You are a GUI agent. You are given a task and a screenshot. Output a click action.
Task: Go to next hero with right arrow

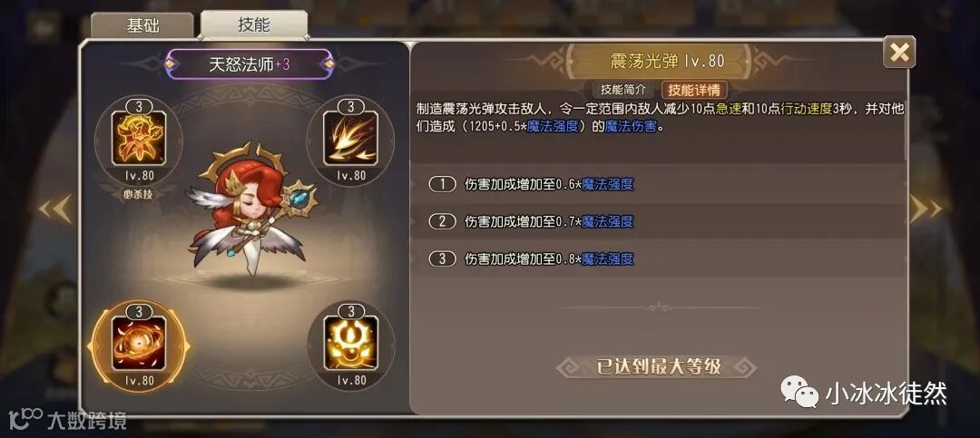point(925,209)
